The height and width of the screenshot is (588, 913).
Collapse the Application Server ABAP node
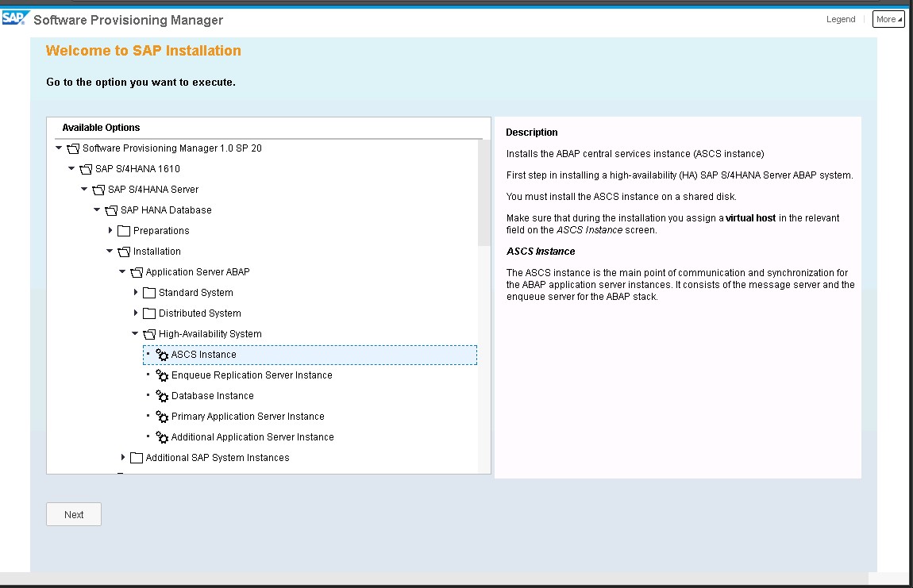click(x=122, y=271)
